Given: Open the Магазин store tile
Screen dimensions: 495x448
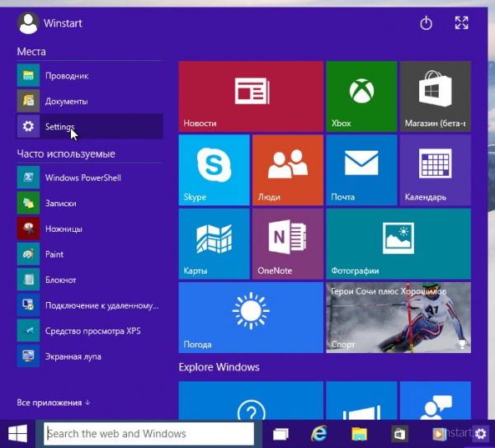Looking at the screenshot, I should coord(435,96).
